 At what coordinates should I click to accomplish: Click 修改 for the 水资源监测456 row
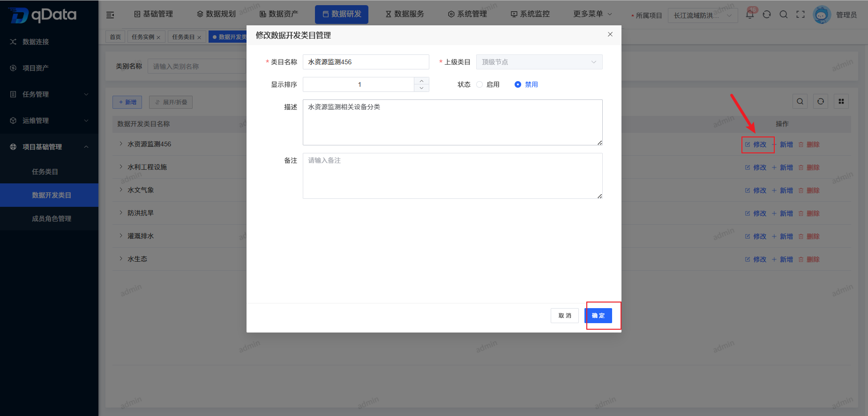(756, 144)
